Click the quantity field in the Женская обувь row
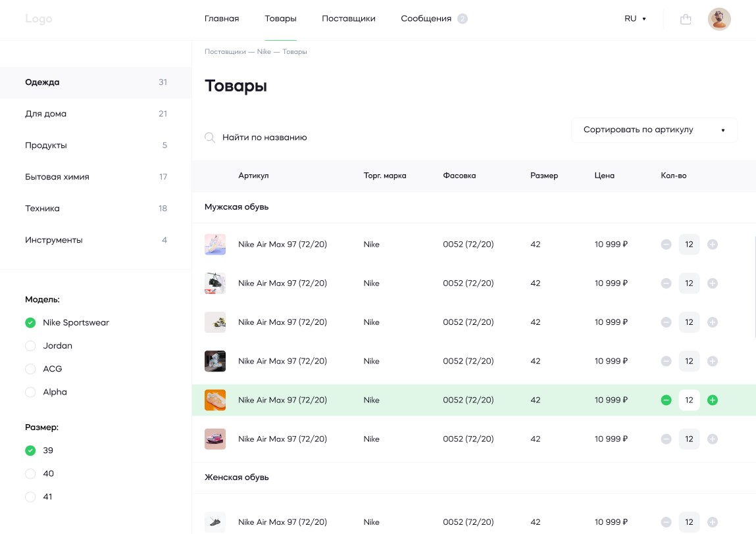The width and height of the screenshot is (756, 534). pyautogui.click(x=689, y=522)
